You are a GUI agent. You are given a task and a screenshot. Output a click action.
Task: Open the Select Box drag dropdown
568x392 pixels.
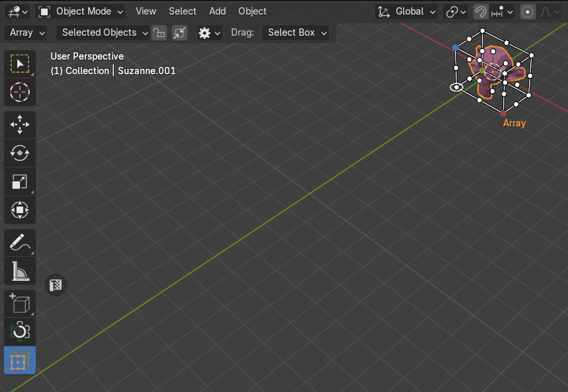click(x=295, y=32)
